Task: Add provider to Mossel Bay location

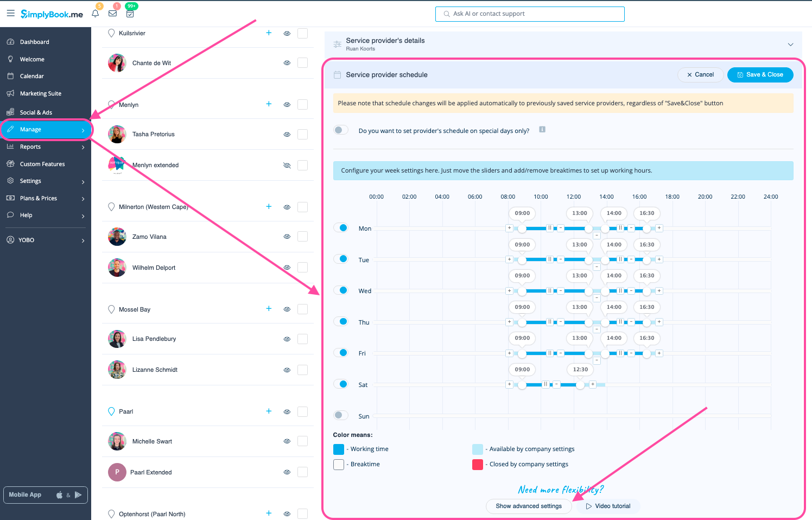Action: (x=269, y=308)
